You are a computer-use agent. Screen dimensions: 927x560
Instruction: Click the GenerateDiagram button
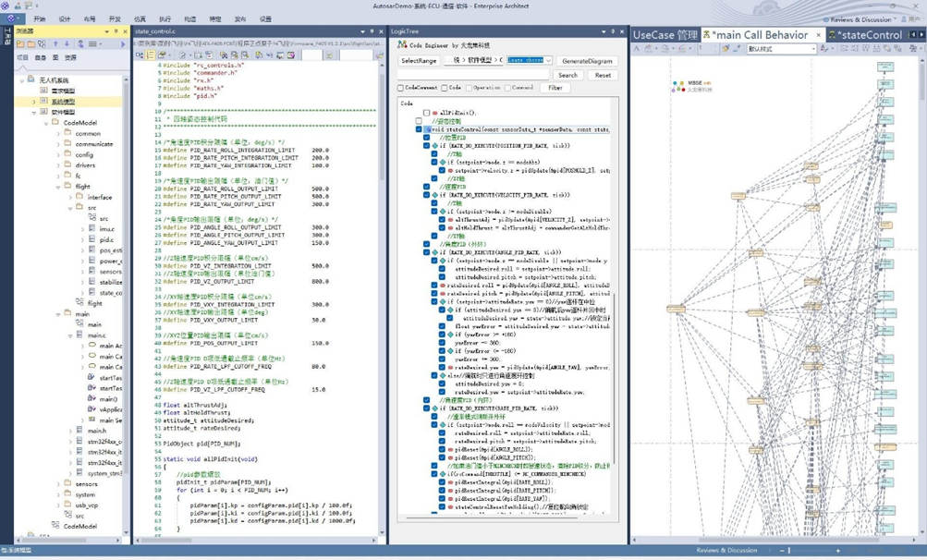pyautogui.click(x=587, y=61)
